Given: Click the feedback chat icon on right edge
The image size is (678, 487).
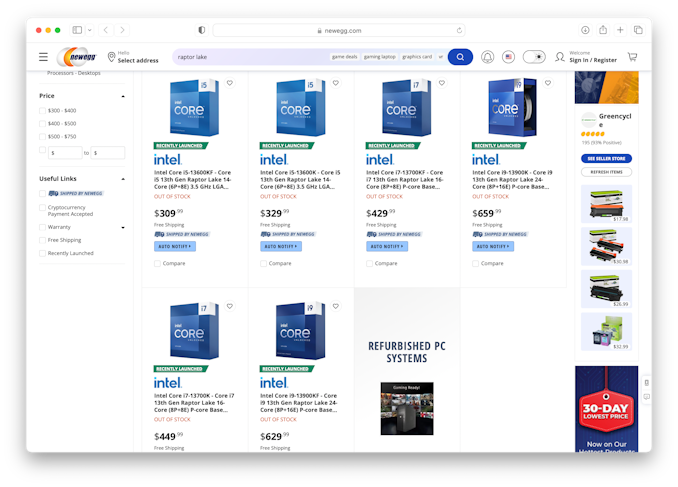Looking at the screenshot, I should coord(646,397).
